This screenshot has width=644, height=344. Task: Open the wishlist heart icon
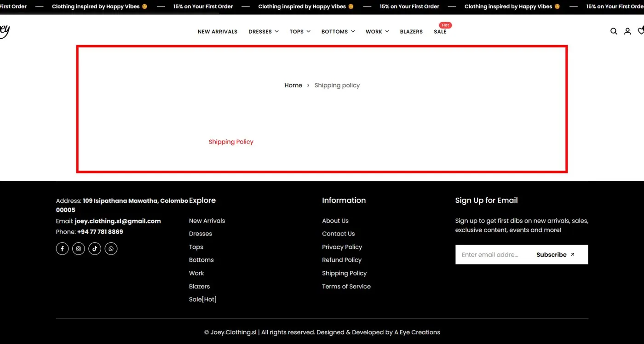pyautogui.click(x=641, y=31)
